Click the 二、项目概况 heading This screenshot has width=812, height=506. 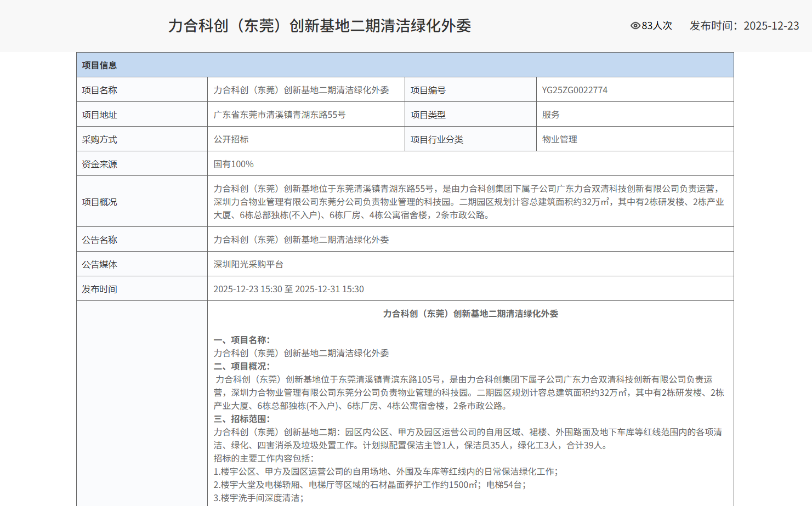pyautogui.click(x=241, y=366)
